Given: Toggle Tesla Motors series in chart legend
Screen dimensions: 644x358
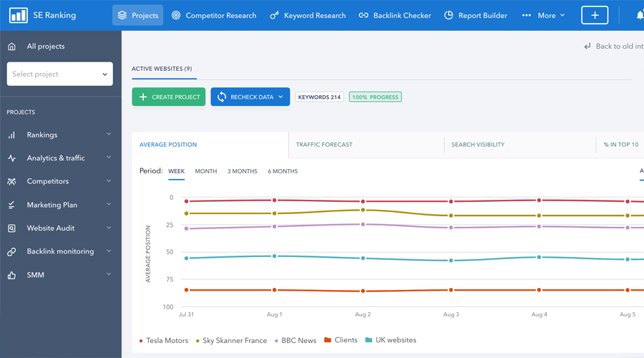Looking at the screenshot, I should (x=167, y=341).
